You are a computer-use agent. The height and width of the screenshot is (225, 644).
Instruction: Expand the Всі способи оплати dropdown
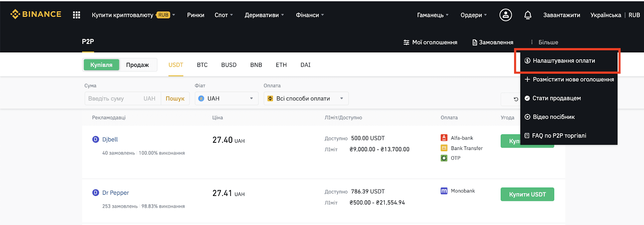[x=306, y=98]
